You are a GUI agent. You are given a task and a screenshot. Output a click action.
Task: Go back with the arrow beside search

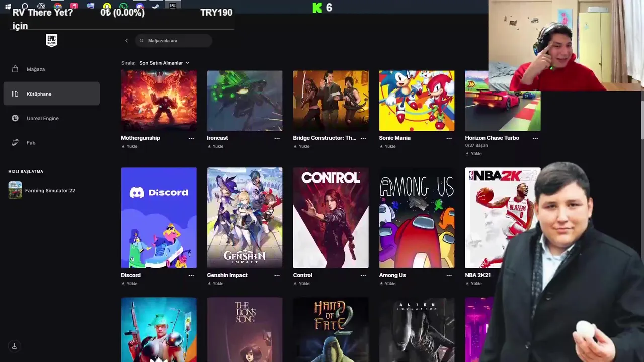point(126,41)
